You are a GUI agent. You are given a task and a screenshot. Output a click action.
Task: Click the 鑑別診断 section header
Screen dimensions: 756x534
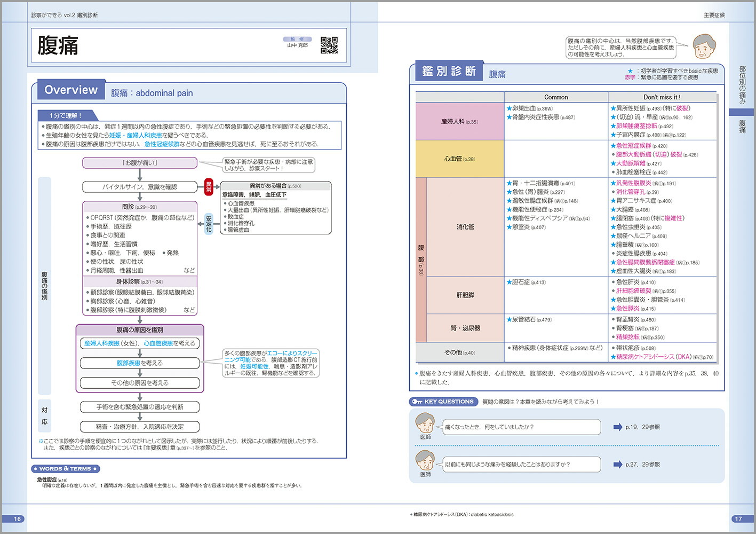[x=449, y=72]
